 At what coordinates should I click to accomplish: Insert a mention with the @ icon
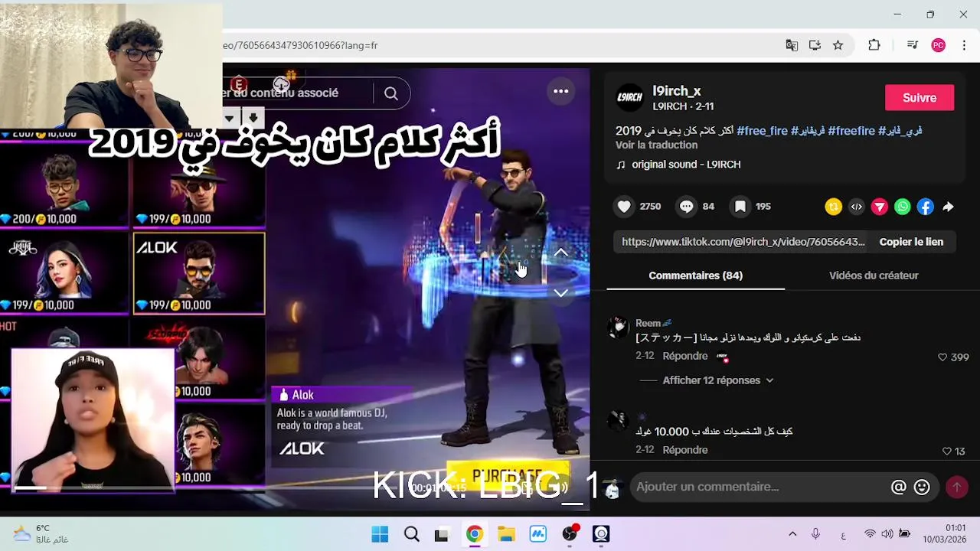pos(899,487)
